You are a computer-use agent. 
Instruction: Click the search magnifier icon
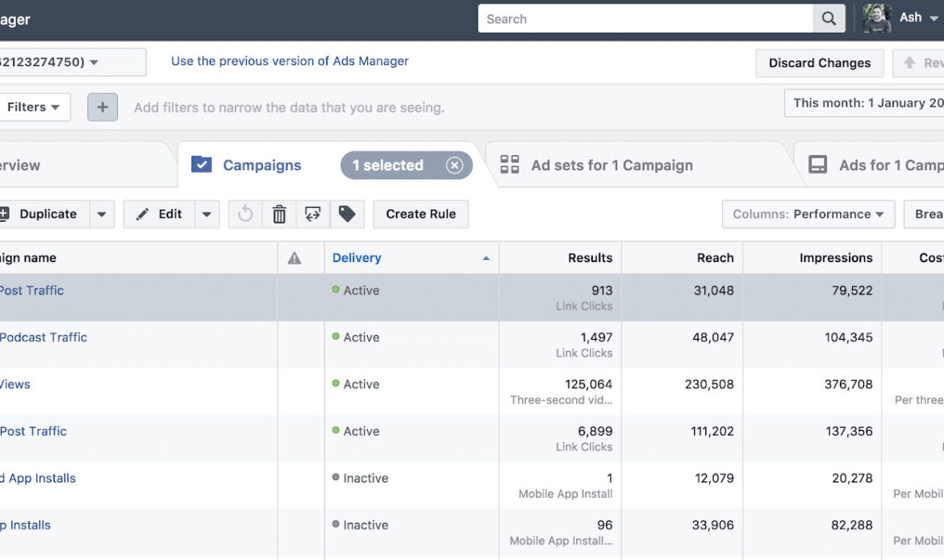tap(829, 19)
